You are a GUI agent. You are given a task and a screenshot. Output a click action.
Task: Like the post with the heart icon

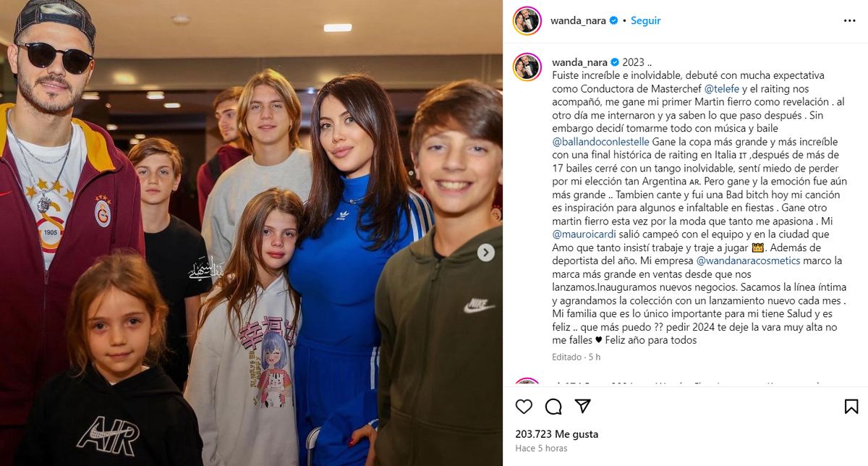pos(524,406)
